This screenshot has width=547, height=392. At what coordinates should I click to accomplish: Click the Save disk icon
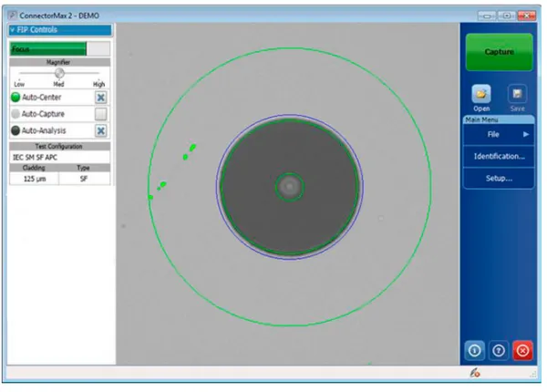point(516,94)
